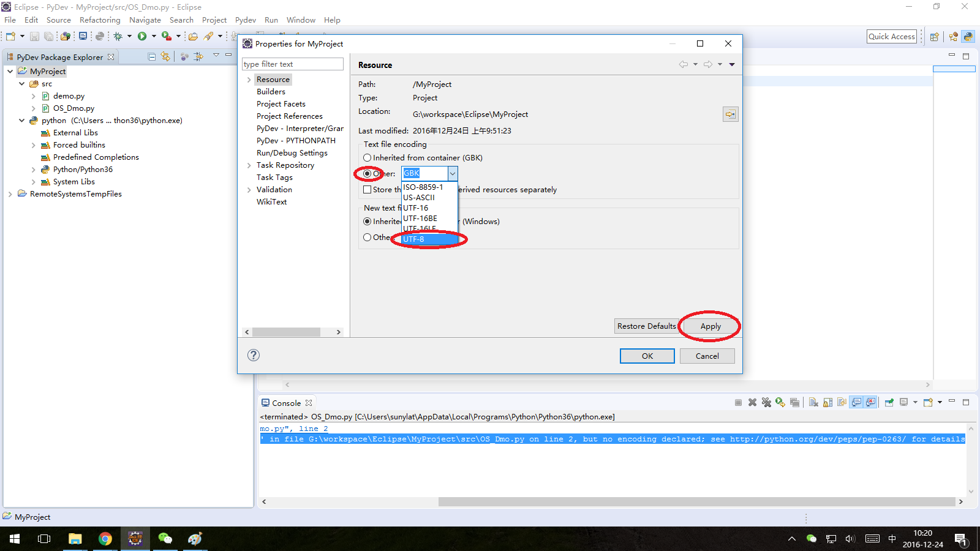Viewport: 980px width, 551px height.
Task: Terminate the console process stop icon
Action: [738, 402]
